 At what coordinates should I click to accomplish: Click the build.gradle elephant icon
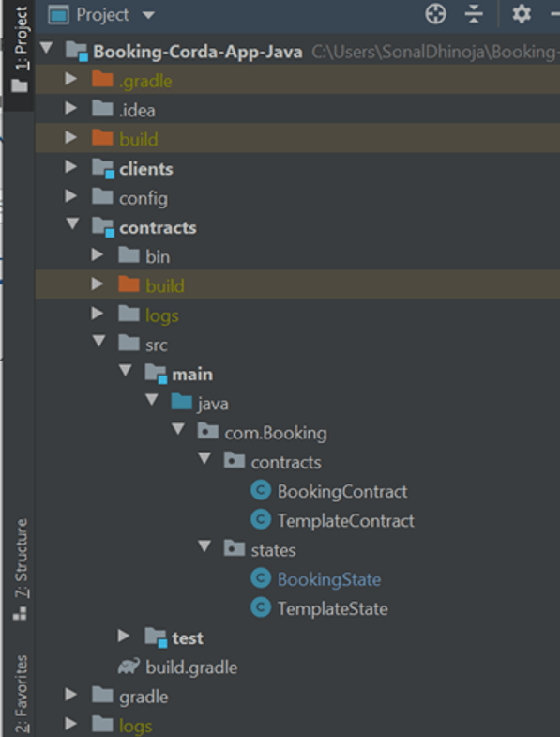point(129,667)
